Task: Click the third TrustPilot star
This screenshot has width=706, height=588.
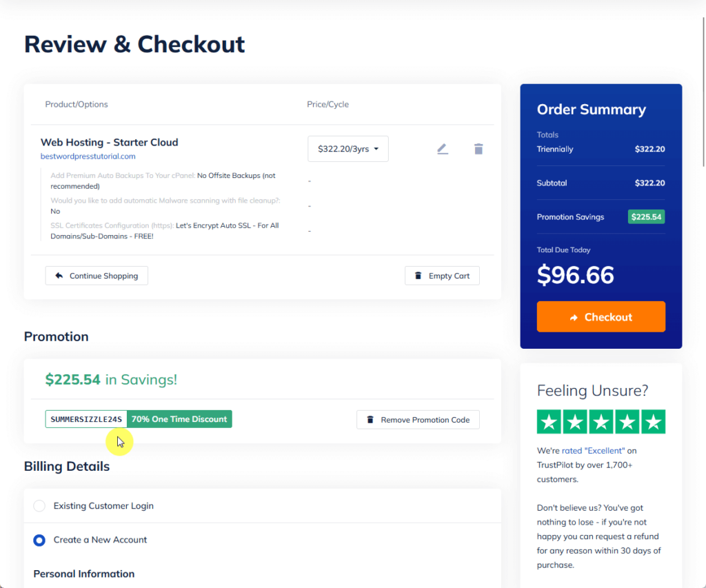Action: (601, 422)
